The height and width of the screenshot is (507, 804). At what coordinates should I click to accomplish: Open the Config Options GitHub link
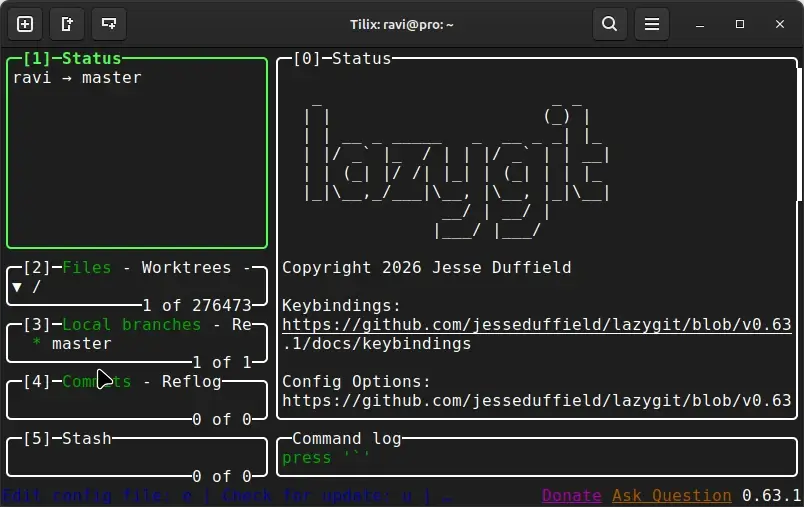tap(536, 400)
